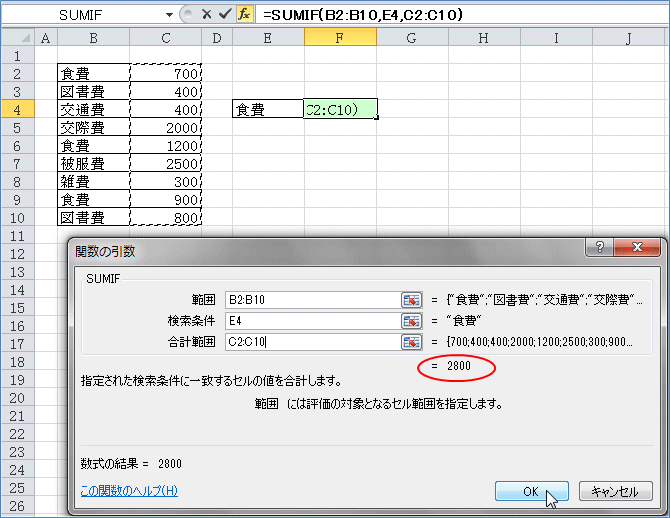Select column J header
This screenshot has height=518, width=670.
[628, 38]
